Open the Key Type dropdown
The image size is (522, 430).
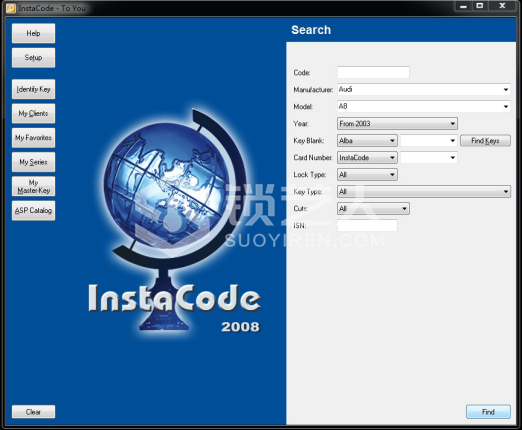coord(424,192)
